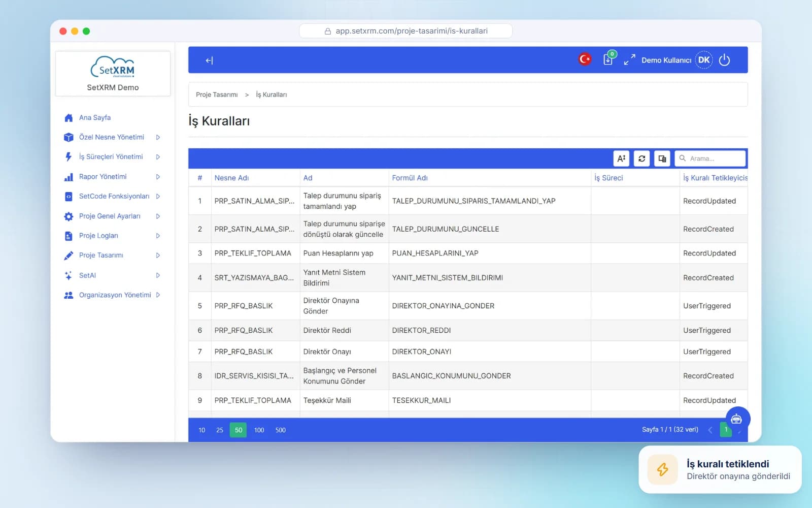The width and height of the screenshot is (812, 508).
Task: Click the SetAI sparkle icon
Action: (x=69, y=275)
